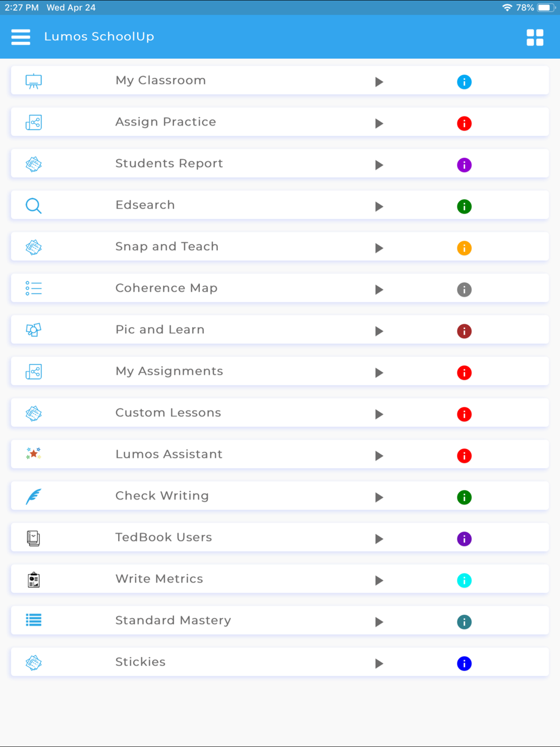The width and height of the screenshot is (560, 747).
Task: Expand the Pic and Learn arrow
Action: point(379,331)
